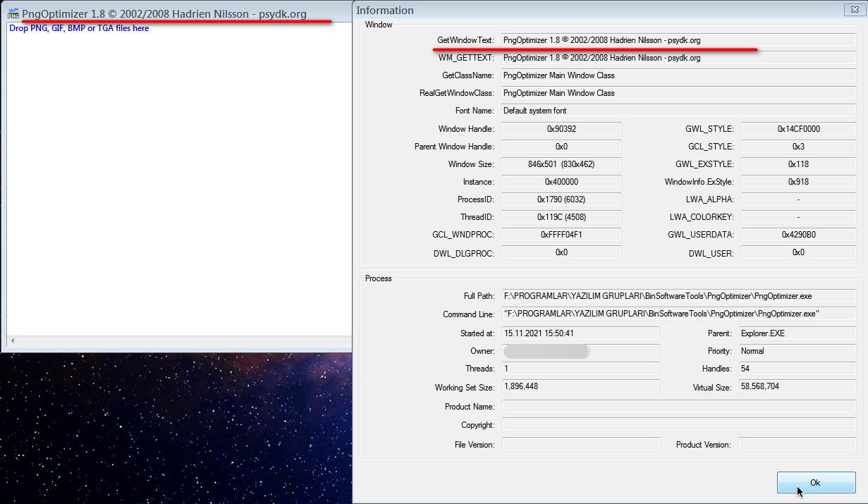Click the Handles value 54
The width and height of the screenshot is (868, 504).
tap(797, 369)
